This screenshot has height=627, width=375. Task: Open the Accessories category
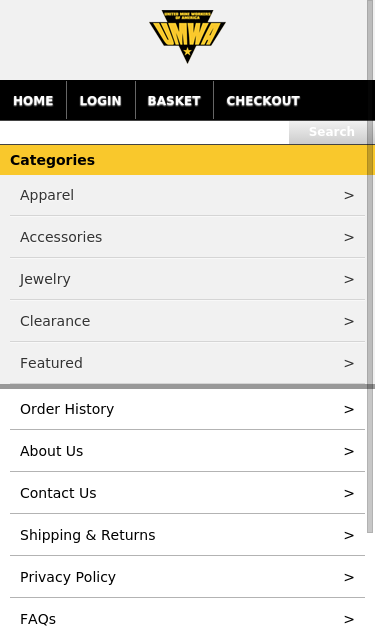(x=187, y=237)
